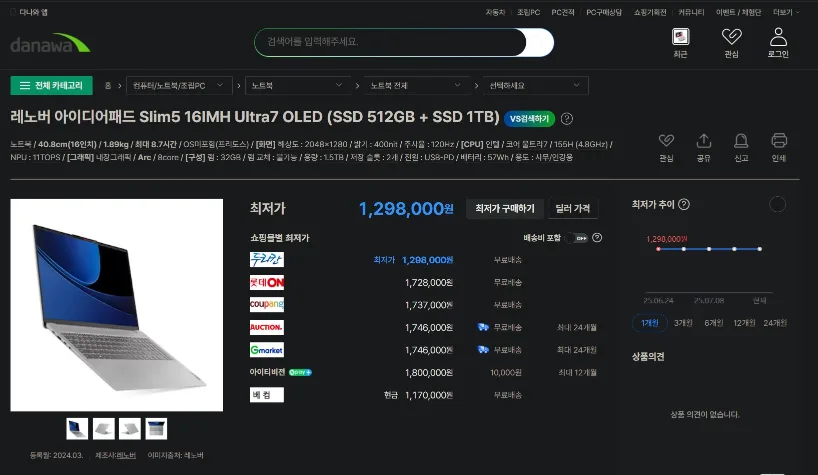Select the second product thumbnail
The image size is (818, 475).
click(x=104, y=429)
